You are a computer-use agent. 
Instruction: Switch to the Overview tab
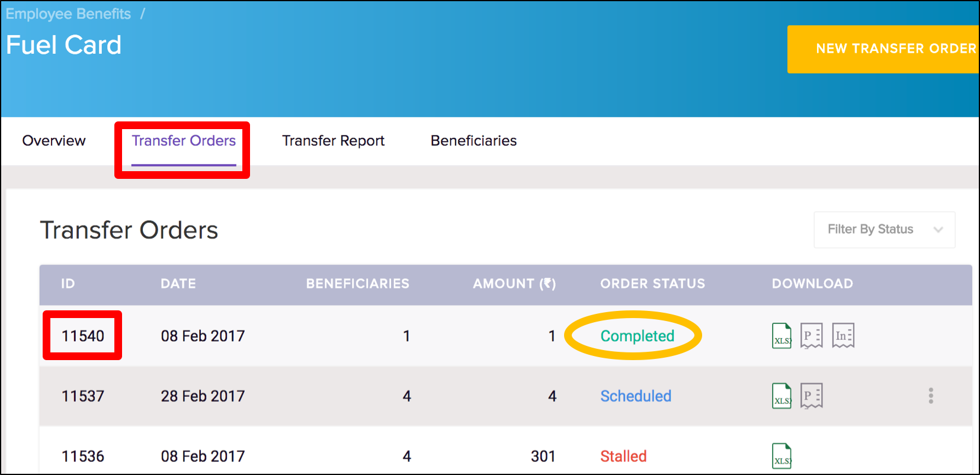point(54,141)
